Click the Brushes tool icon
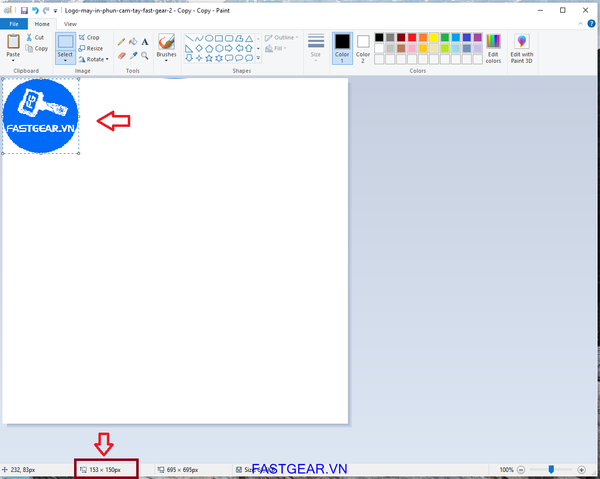The width and height of the screenshot is (600, 479). [166, 42]
